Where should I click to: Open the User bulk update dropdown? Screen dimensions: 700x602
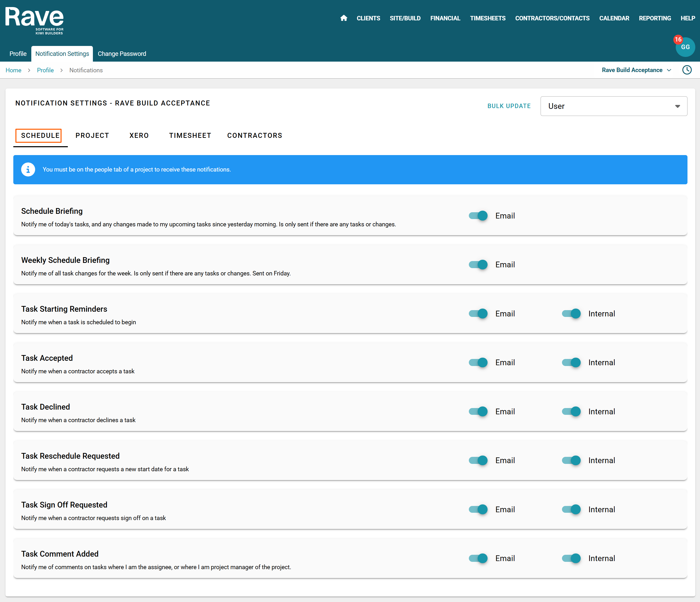[614, 106]
